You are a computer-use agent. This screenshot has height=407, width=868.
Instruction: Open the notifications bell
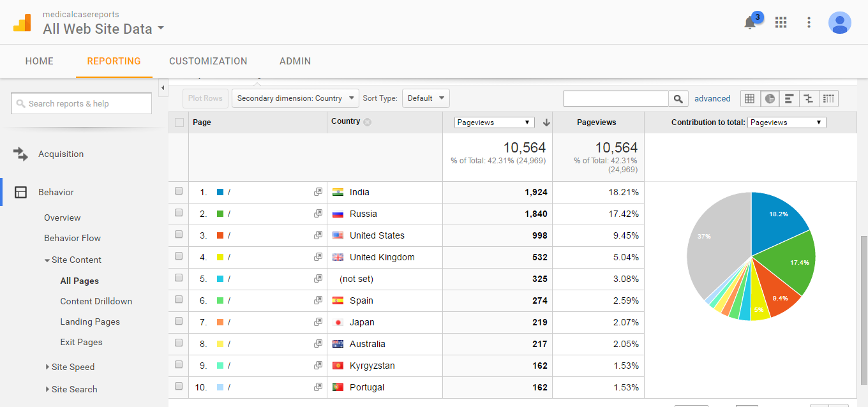pos(750,22)
